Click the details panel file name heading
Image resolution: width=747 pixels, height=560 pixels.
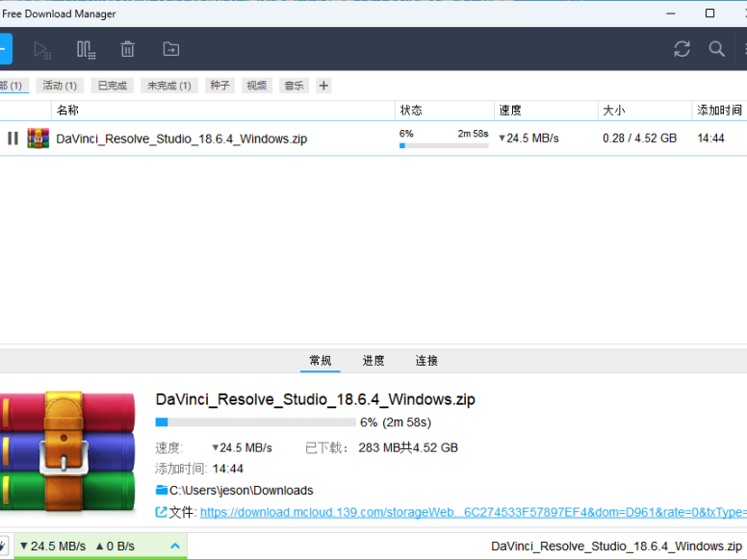coord(316,399)
